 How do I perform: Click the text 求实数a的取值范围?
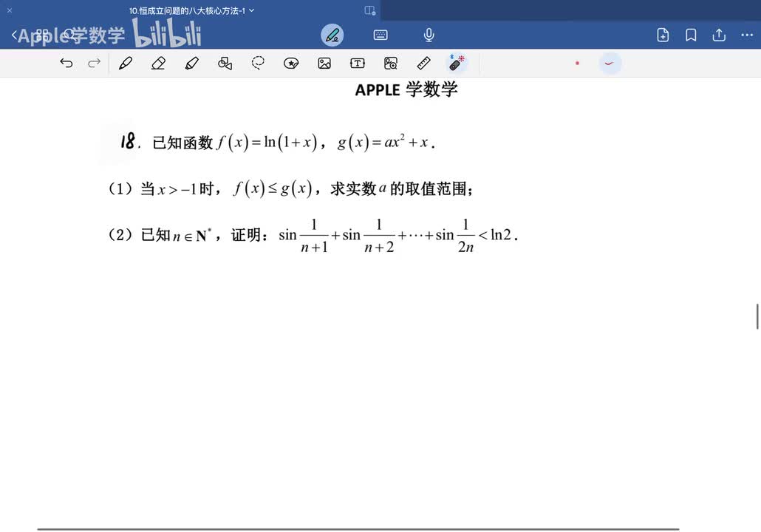tap(399, 188)
